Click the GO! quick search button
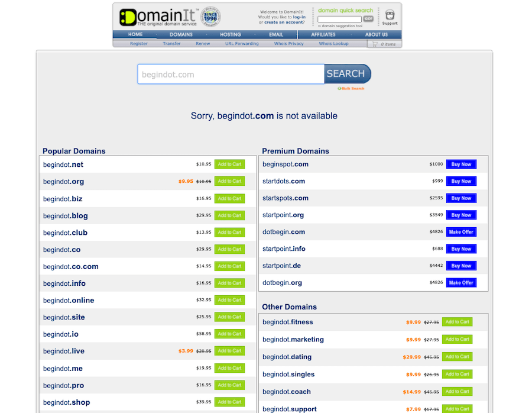The image size is (532, 413). (368, 19)
